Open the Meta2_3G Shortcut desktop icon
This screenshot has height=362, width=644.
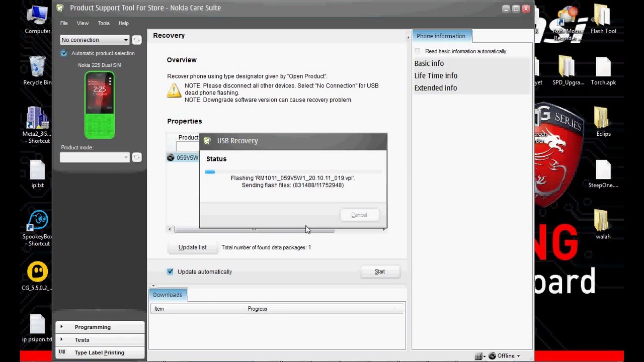[36, 125]
